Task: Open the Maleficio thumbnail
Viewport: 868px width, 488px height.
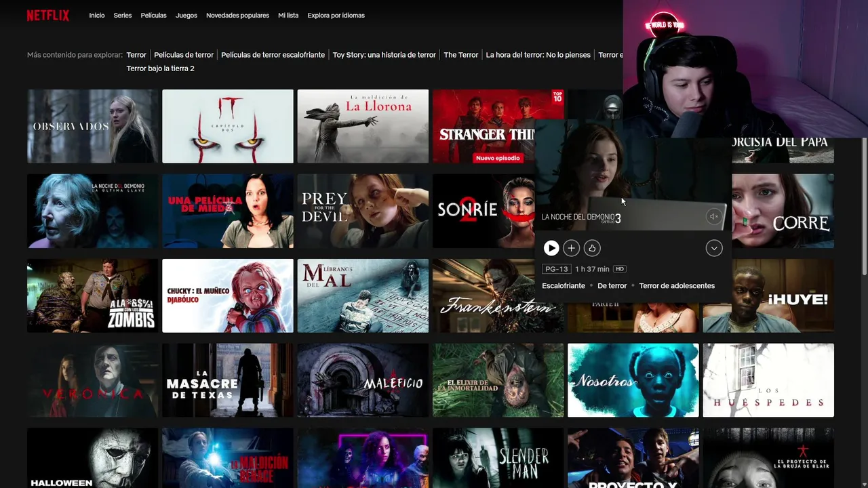Action: pos(363,380)
